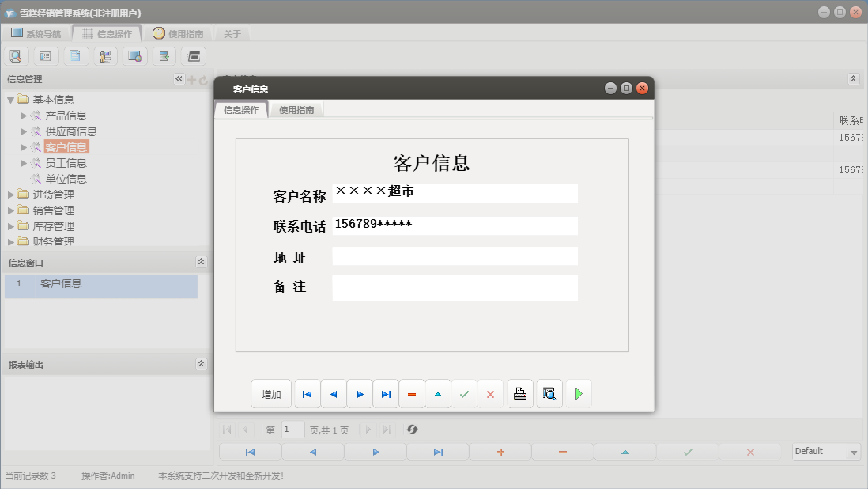Click the blue document icon on the toolbar
Viewport: 868px width, 489px height.
pyautogui.click(x=76, y=56)
